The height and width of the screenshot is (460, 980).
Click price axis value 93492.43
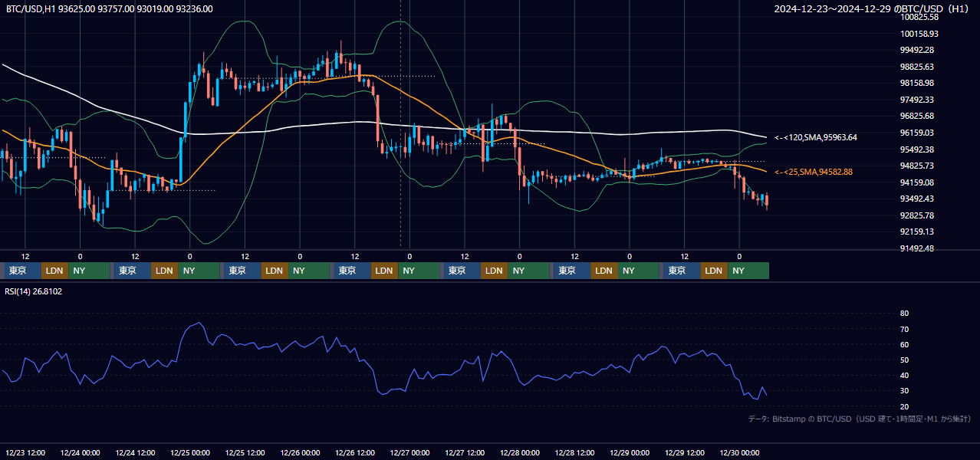(917, 199)
